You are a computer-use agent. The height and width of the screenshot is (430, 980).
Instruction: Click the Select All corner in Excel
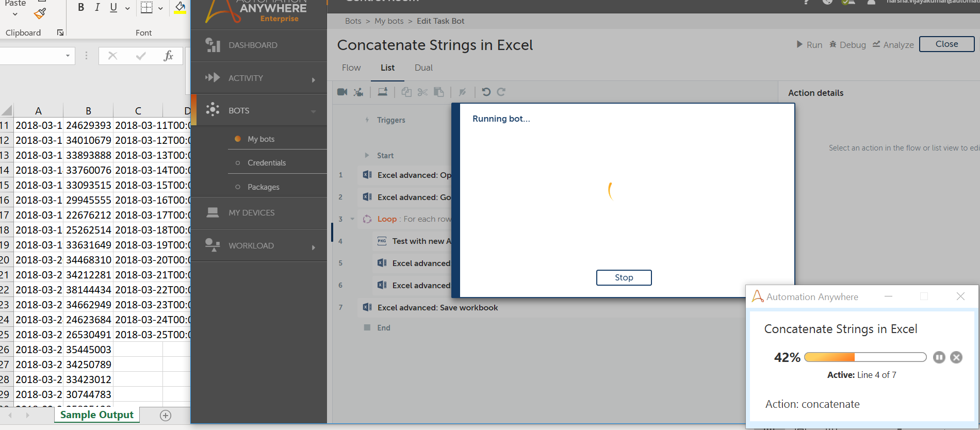(x=7, y=110)
